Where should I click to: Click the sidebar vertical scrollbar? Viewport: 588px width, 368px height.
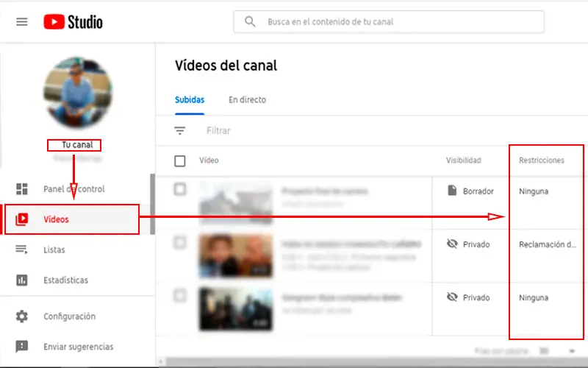[152, 204]
